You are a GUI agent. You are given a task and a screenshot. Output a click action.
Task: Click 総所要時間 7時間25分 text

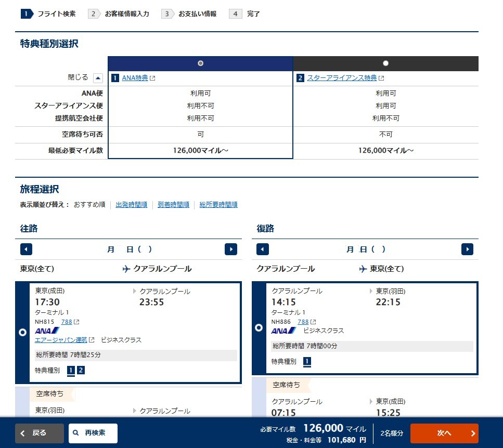pyautogui.click(x=68, y=355)
